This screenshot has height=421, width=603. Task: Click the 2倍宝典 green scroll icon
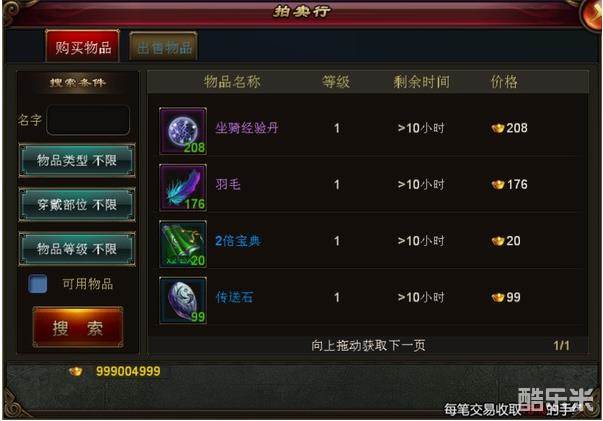click(183, 244)
